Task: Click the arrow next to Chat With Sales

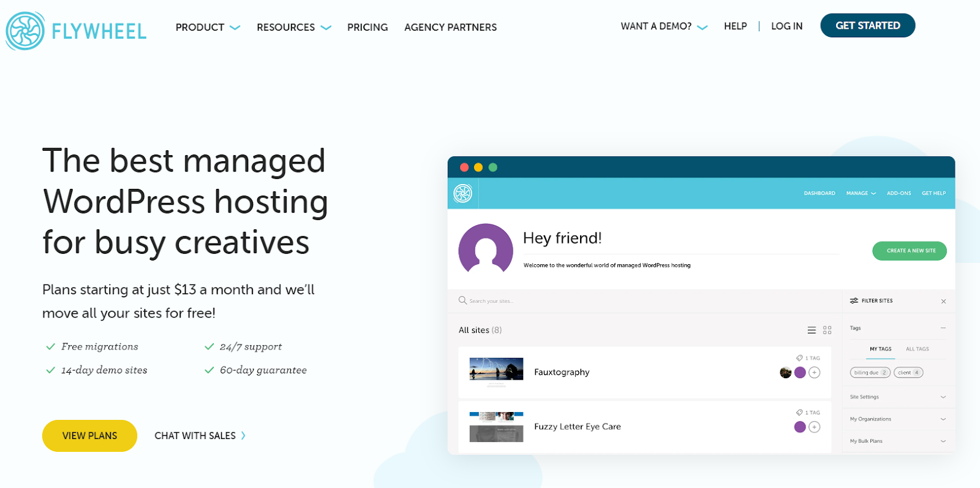Action: tap(243, 435)
